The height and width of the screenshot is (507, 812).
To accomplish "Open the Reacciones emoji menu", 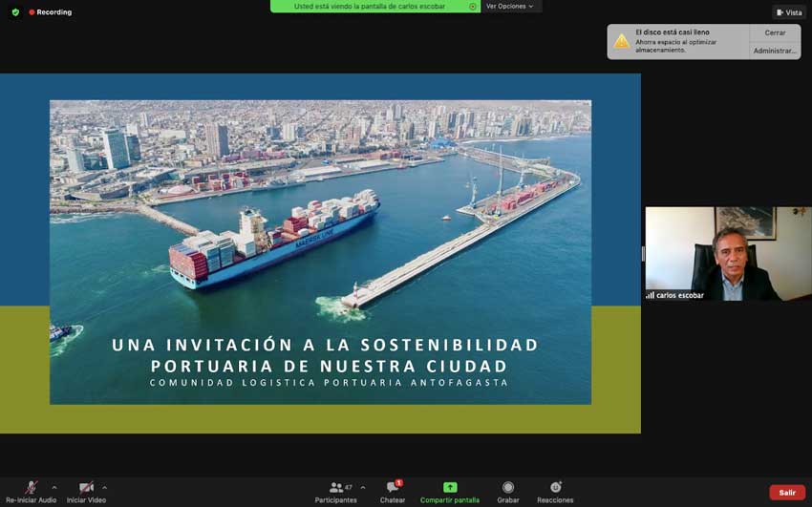I will (x=555, y=488).
